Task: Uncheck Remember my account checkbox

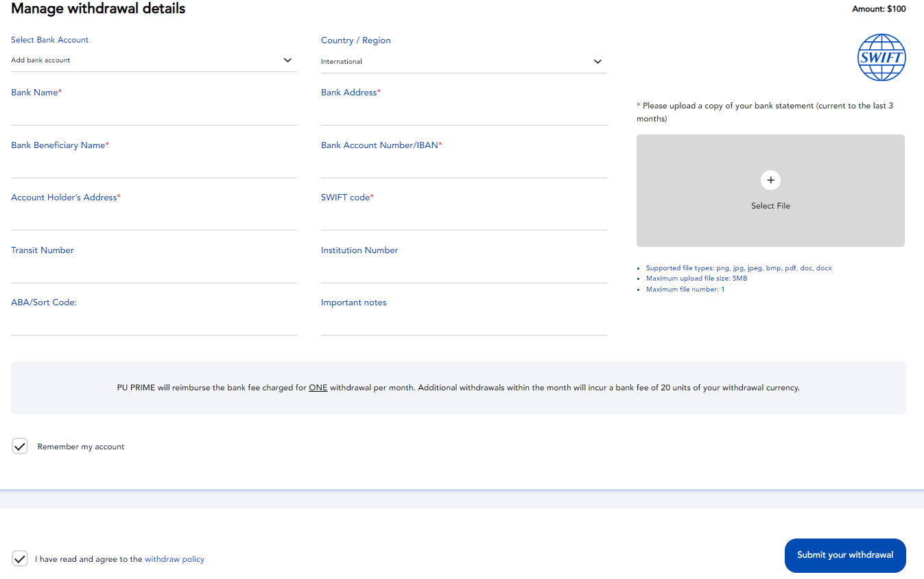Action: coord(20,446)
